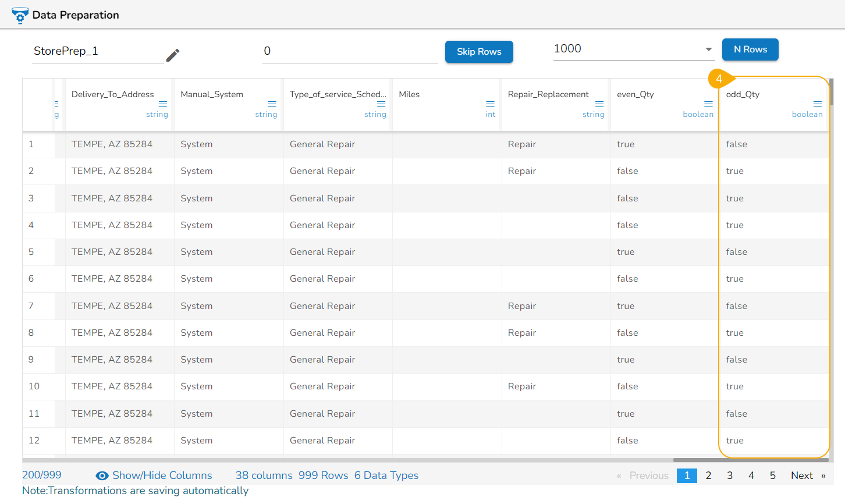Click the pencil icon to rename StorePrep_1

172,55
